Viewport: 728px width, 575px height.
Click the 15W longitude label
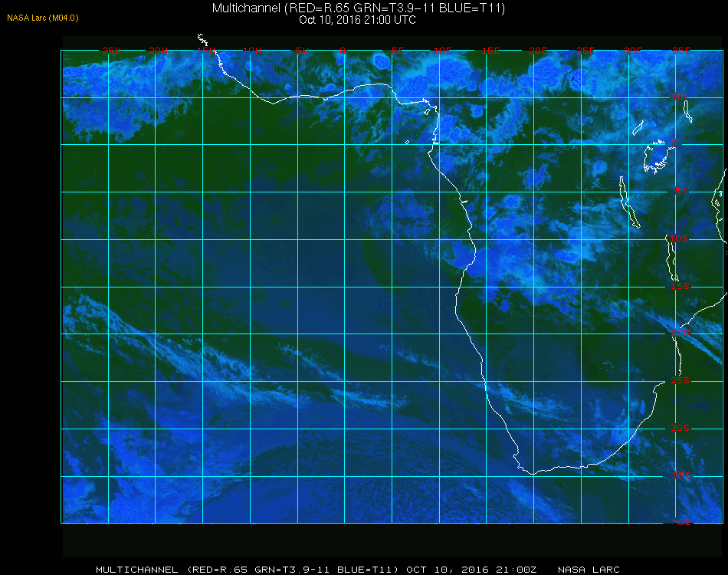(x=205, y=51)
